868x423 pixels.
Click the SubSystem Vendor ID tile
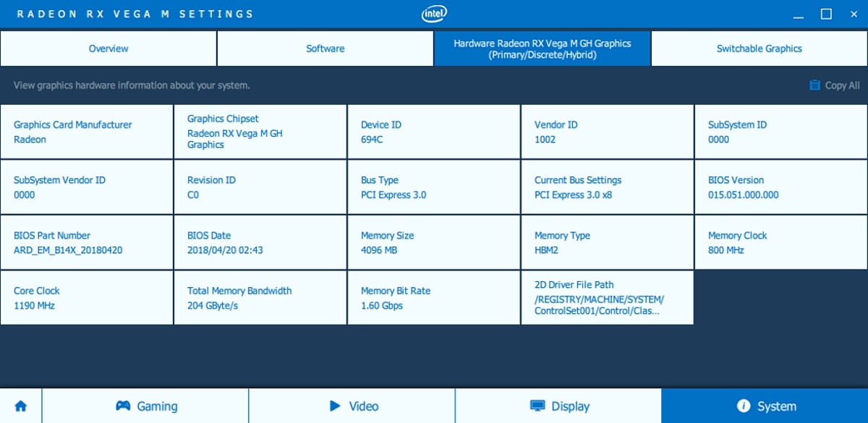tap(87, 187)
